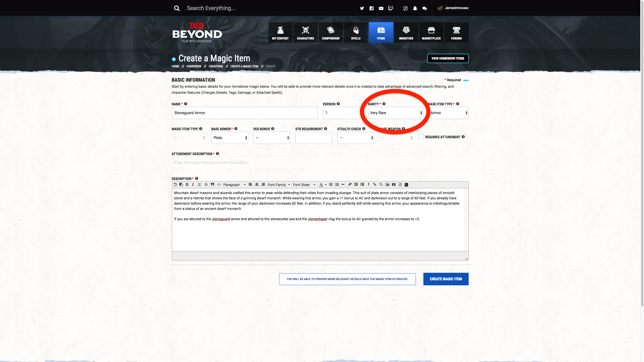644x362 pixels.
Task: Open the Magic Item Type dropdown
Action: tap(189, 138)
